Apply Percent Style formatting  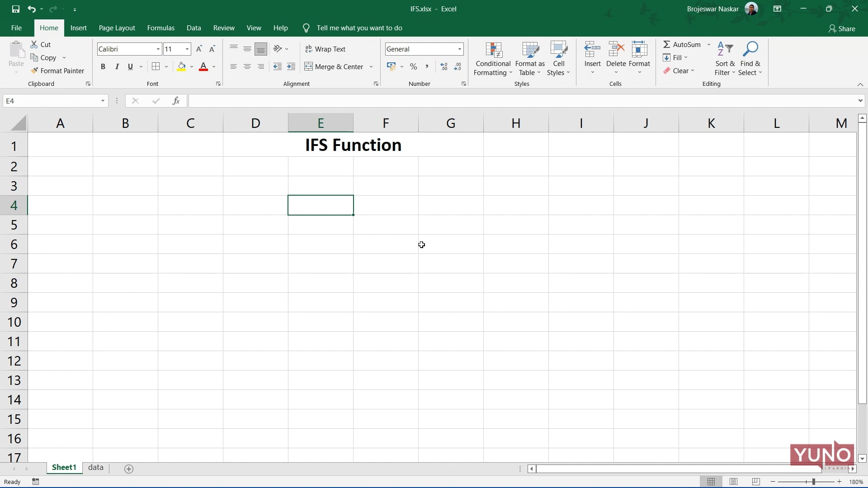coord(413,66)
